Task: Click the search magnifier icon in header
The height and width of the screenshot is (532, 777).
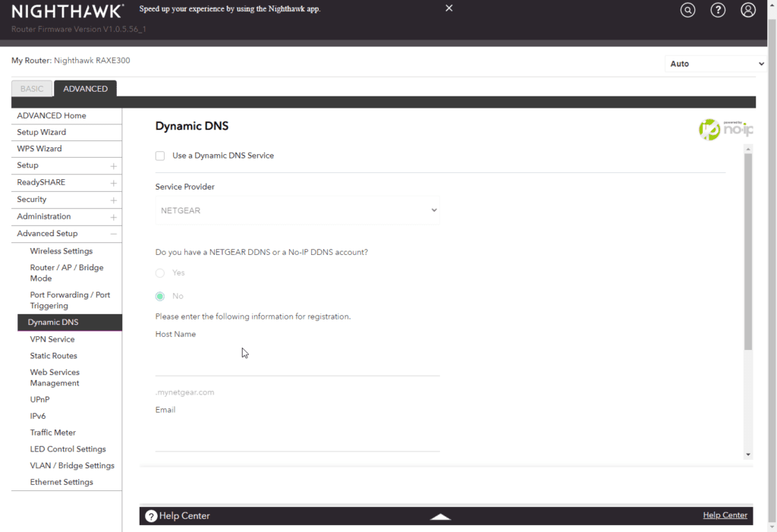Action: [687, 10]
